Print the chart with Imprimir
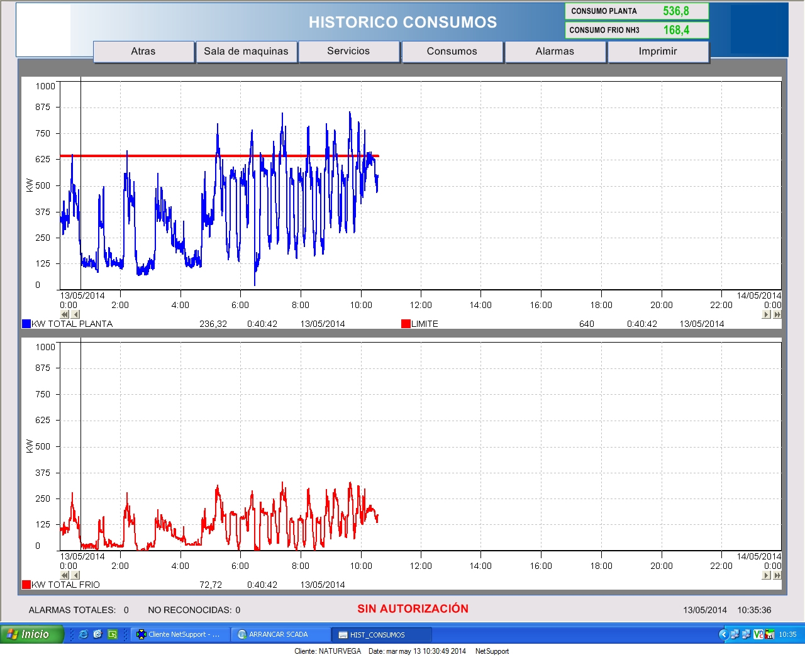 658,52
